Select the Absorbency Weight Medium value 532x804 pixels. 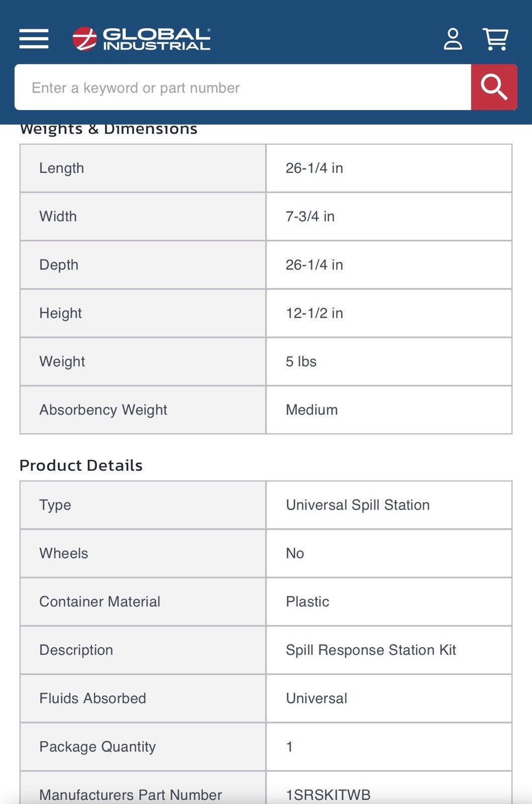click(311, 410)
